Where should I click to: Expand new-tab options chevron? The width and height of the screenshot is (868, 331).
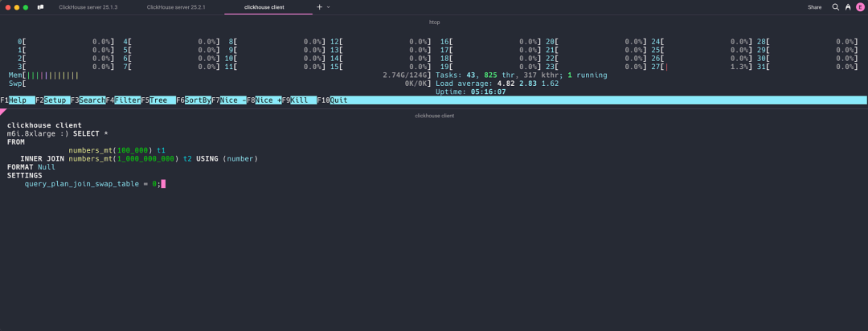[x=328, y=7]
